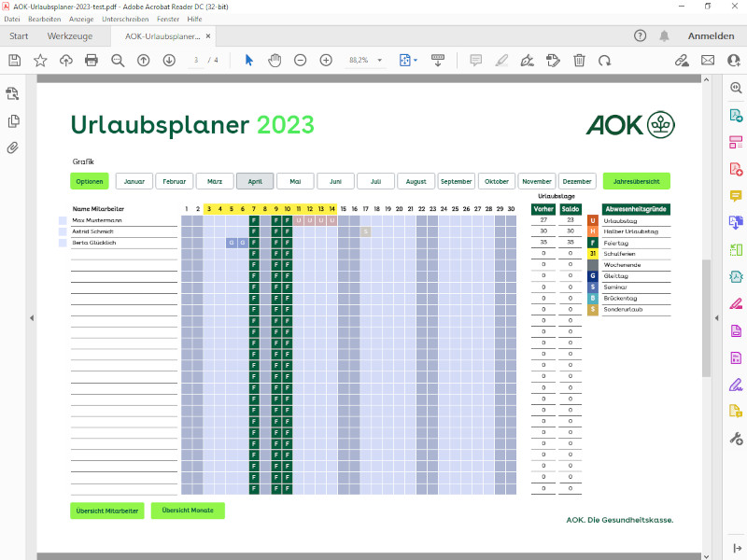747x560 pixels.
Task: Switch to the Start tab
Action: coord(19,36)
